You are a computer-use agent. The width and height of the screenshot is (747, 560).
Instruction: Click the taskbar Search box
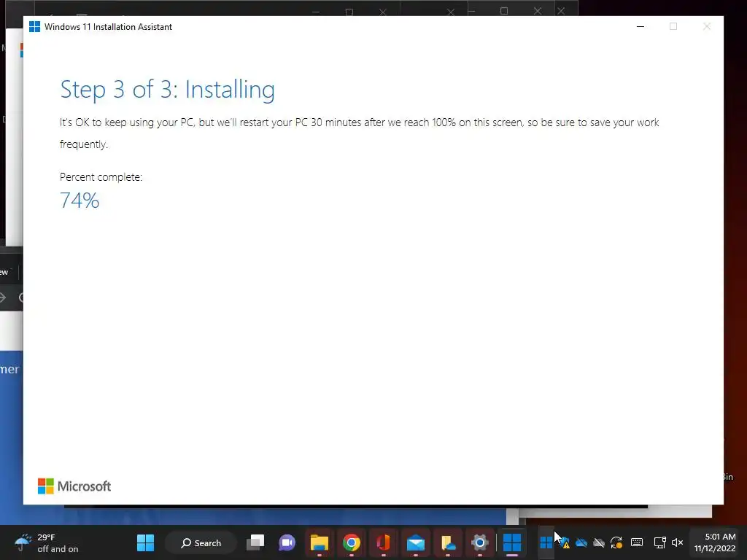(x=201, y=542)
